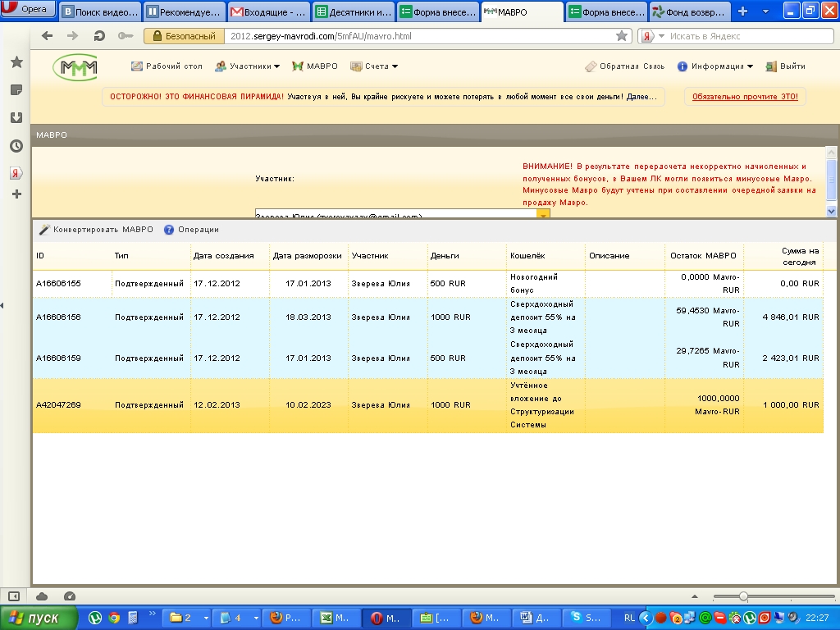Viewport: 840px width, 630px height.
Task: Open Рабочий стол in the site menu
Action: pos(167,66)
